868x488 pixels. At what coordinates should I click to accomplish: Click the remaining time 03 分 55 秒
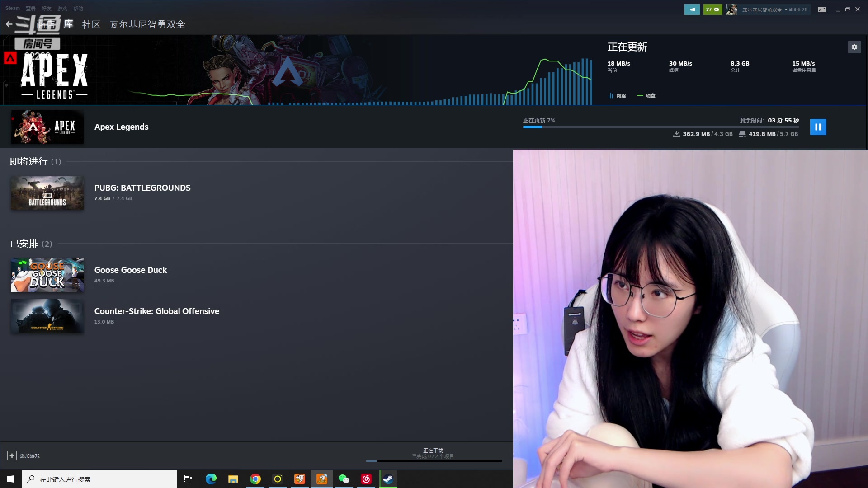783,121
